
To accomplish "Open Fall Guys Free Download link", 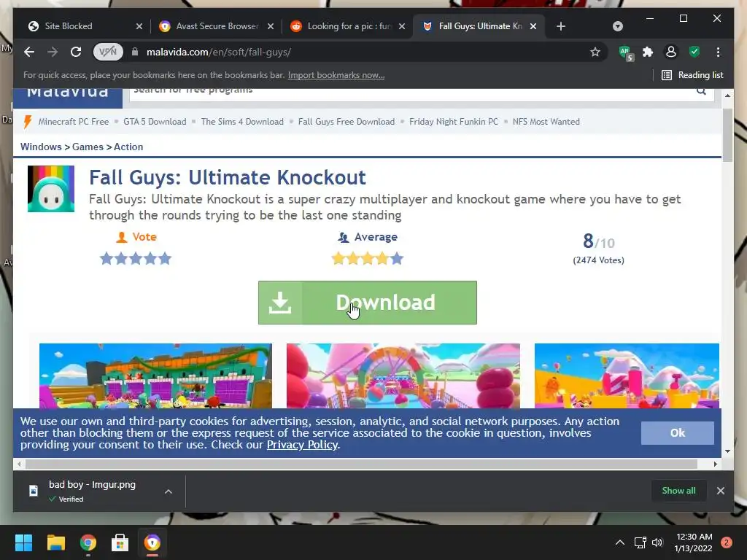I will tap(347, 122).
